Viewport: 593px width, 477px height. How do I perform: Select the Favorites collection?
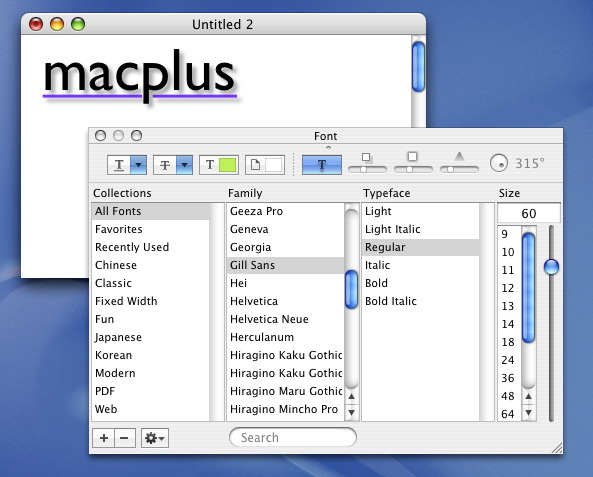click(x=151, y=229)
